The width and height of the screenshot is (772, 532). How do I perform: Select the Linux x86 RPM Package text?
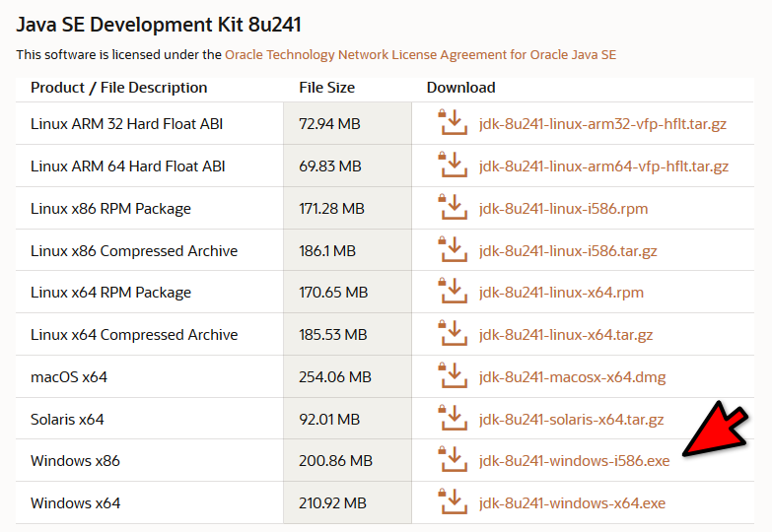pyautogui.click(x=110, y=209)
